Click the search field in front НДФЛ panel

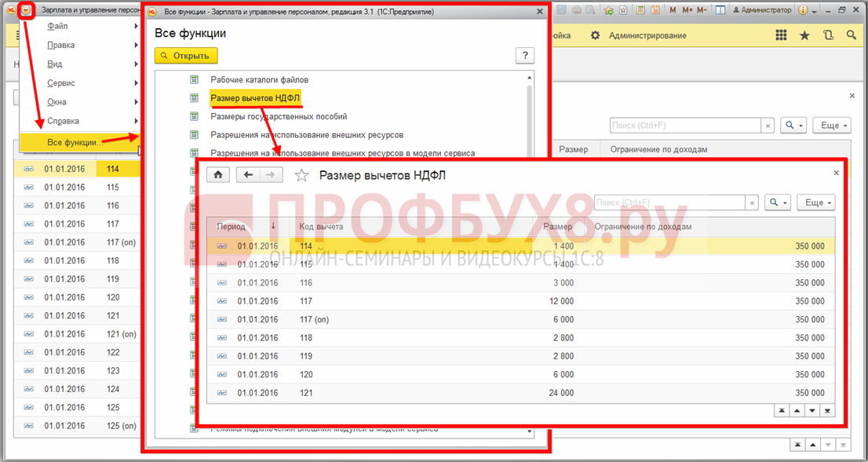tap(669, 202)
